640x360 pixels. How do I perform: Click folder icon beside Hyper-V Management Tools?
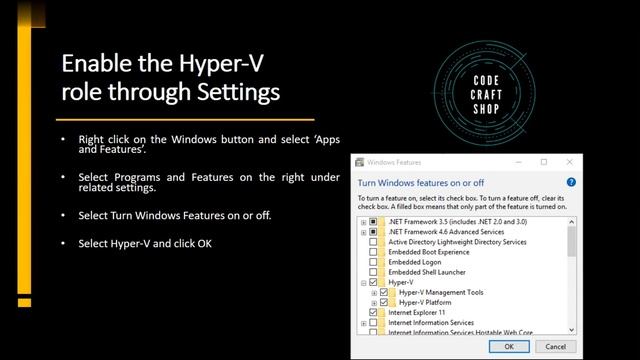tap(392, 292)
